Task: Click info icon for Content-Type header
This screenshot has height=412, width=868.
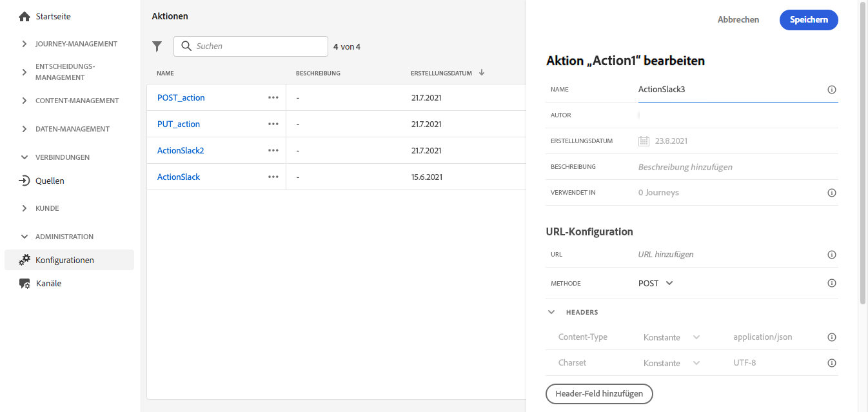Action: [831, 337]
